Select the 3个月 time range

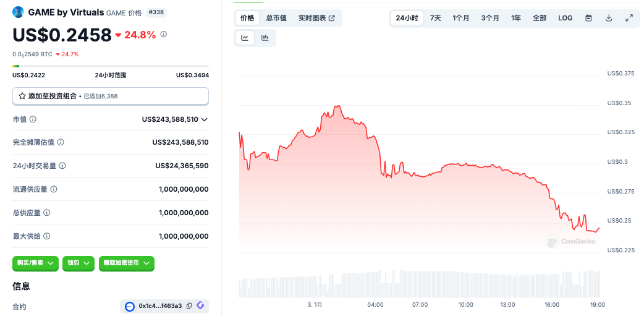490,18
